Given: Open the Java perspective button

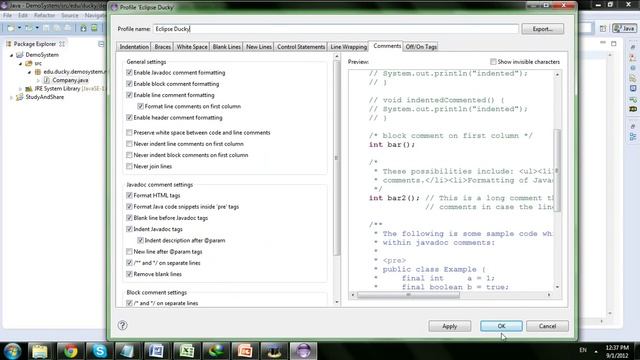Looking at the screenshot, I should [624, 28].
